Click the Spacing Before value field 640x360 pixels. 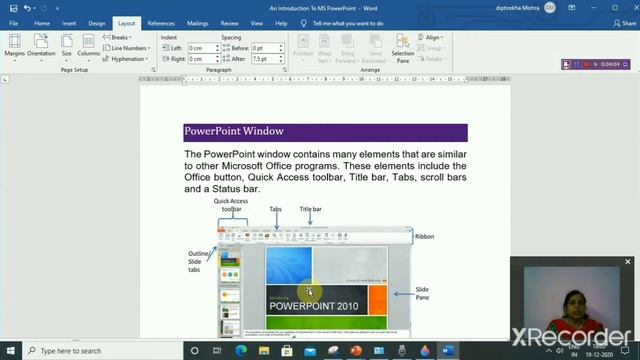click(x=265, y=48)
